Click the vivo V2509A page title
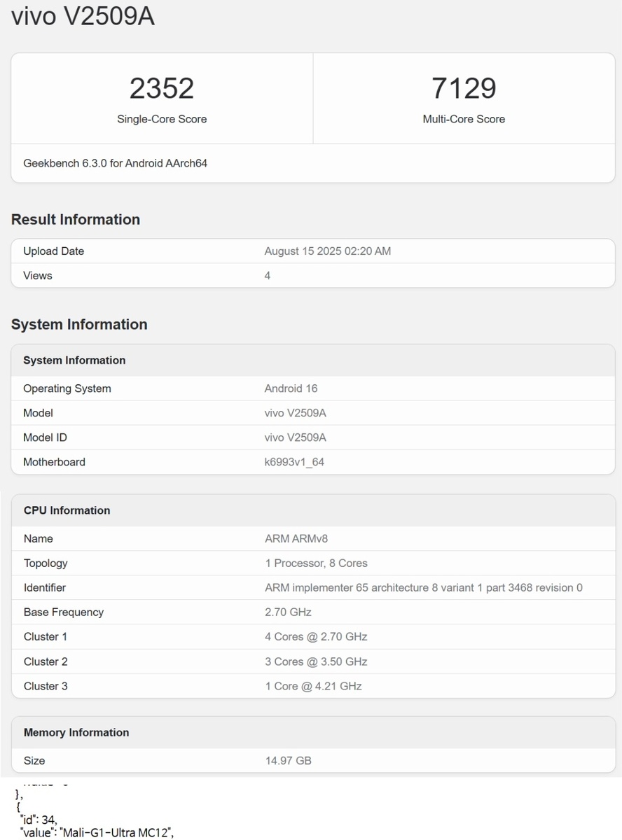Screen dimensions: 622x840 83,15
